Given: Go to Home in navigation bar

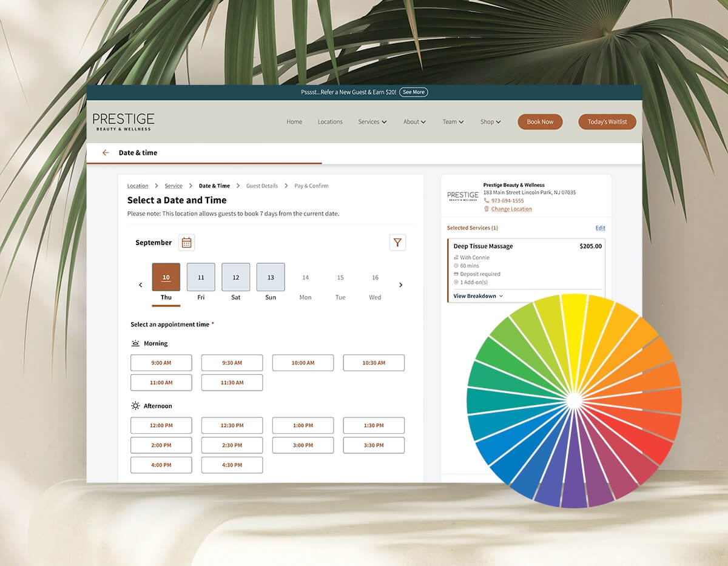Looking at the screenshot, I should [294, 122].
